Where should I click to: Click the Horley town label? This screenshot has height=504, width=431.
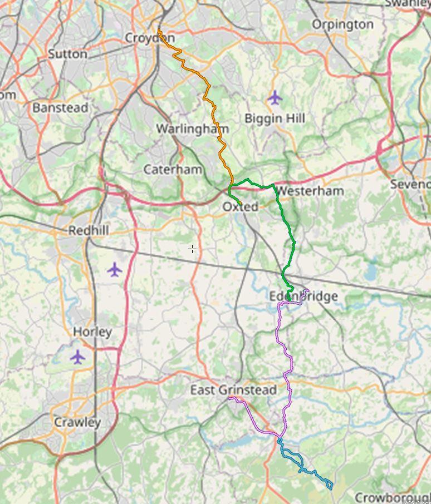[x=92, y=332]
